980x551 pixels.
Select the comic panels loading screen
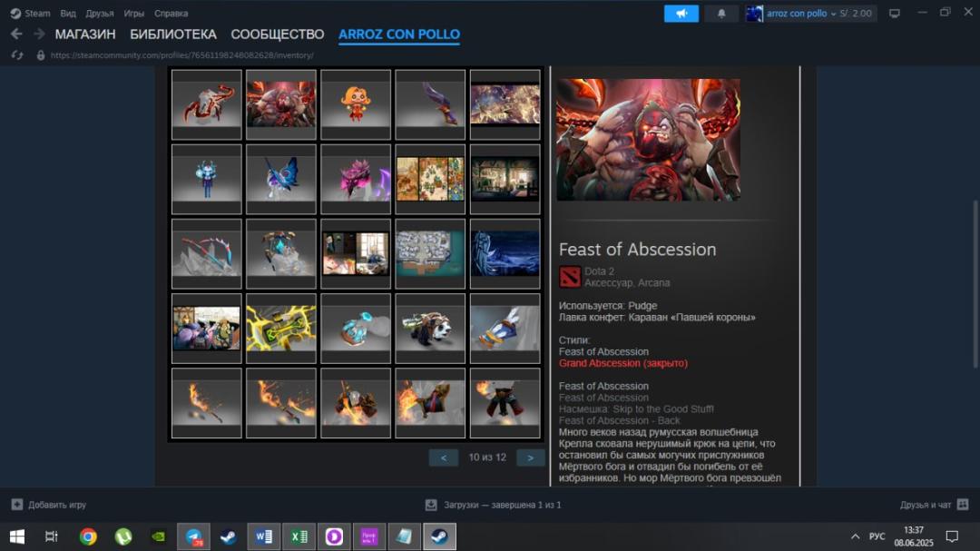tap(356, 254)
